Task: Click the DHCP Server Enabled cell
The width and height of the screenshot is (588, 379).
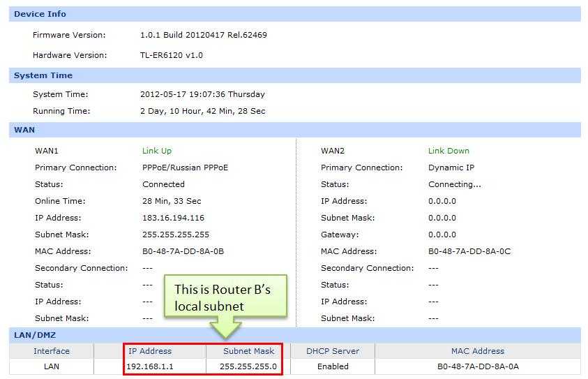Action: [333, 366]
